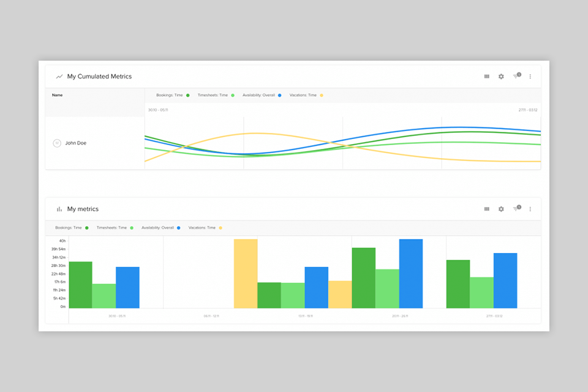Click the 34h 12m y-axis label
This screenshot has width=588, height=392.
(59, 257)
